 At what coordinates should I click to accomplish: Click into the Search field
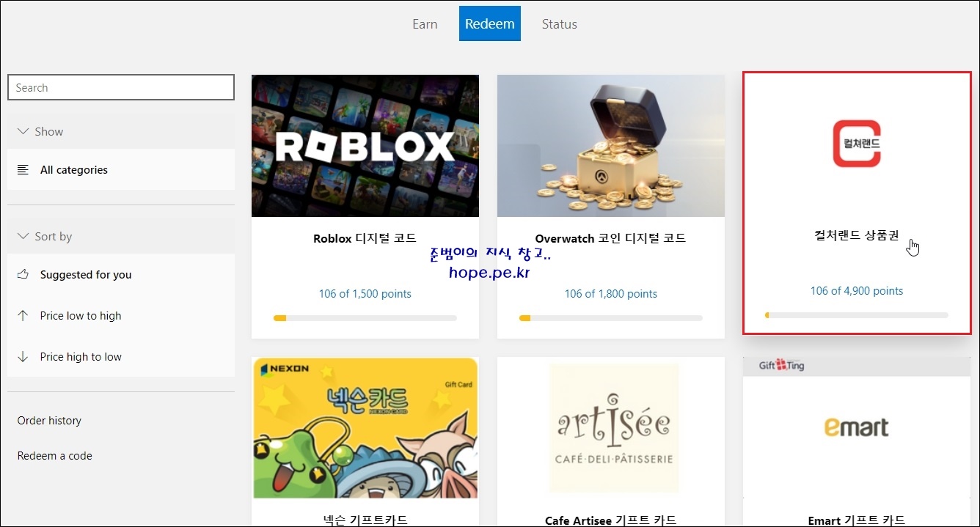pos(121,87)
